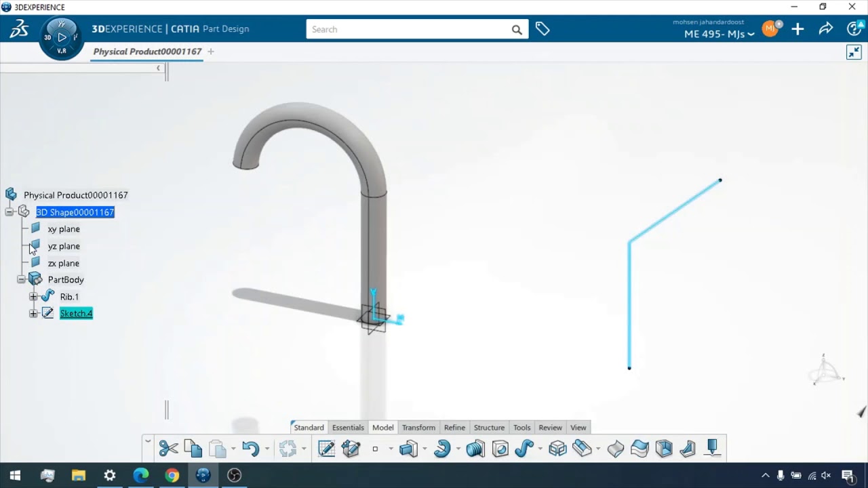Select the Multi-sections solid tool
868x488 pixels.
557,448
